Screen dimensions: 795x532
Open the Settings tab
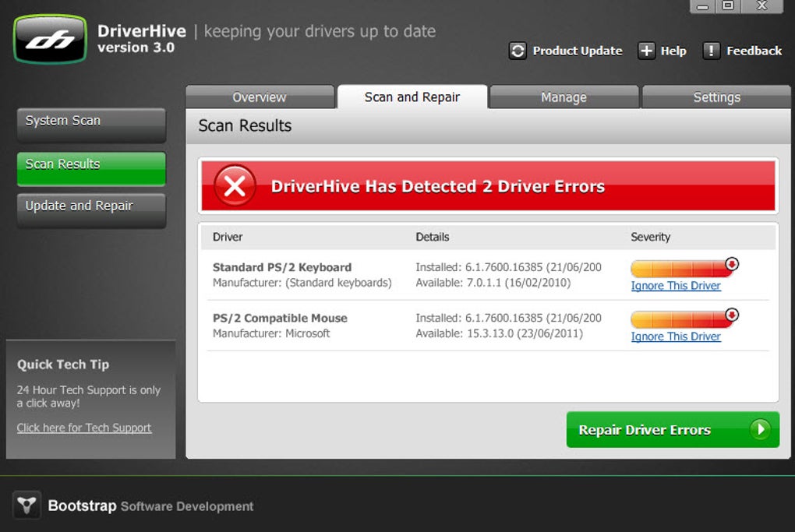click(717, 97)
